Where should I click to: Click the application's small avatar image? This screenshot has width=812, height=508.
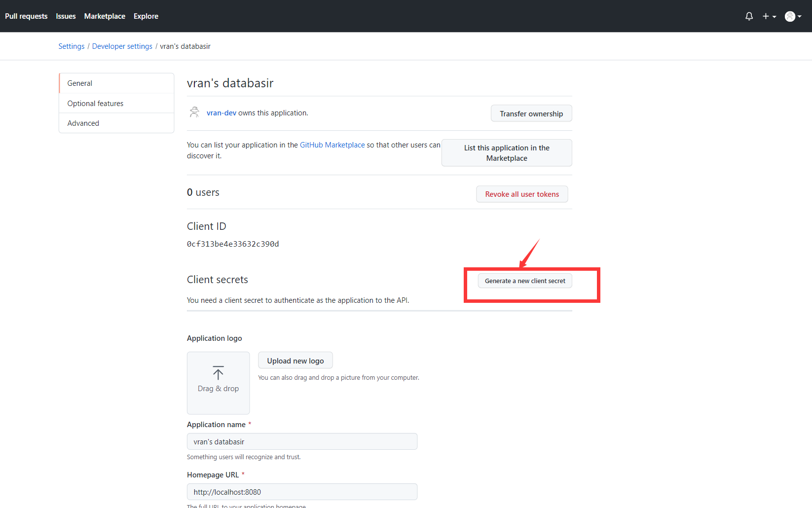point(194,112)
